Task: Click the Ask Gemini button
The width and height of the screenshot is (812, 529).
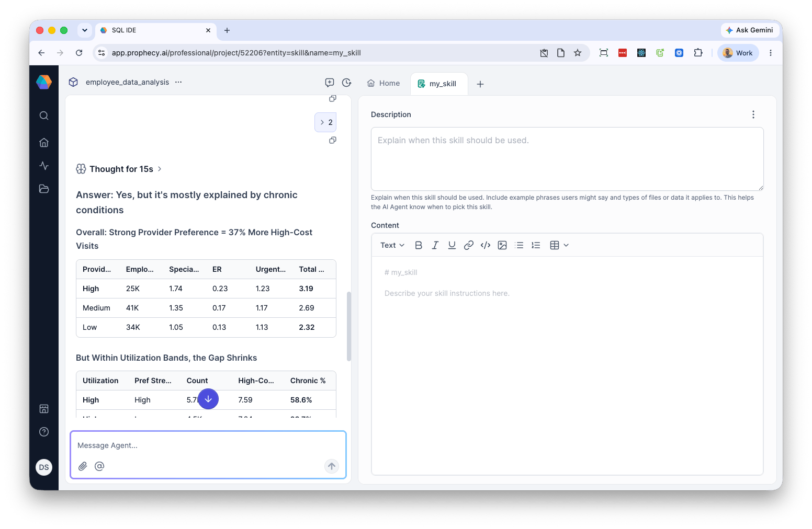Action: [749, 30]
